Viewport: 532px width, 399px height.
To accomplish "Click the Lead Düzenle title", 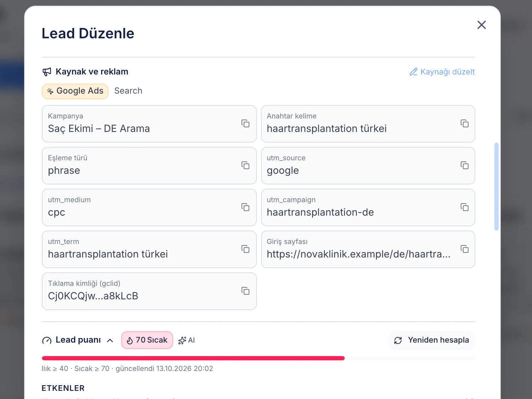I will [88, 33].
